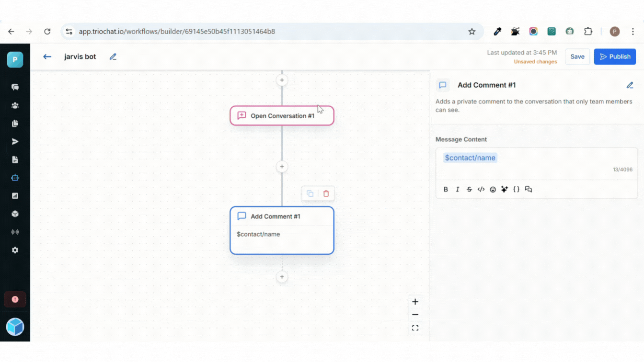Publish the workflow
This screenshot has height=362, width=644.
point(615,57)
